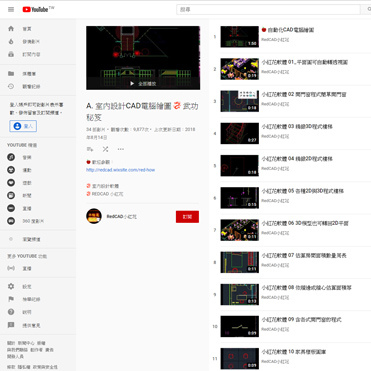
Task: Open the video title numbered 03
Action: click(x=297, y=127)
